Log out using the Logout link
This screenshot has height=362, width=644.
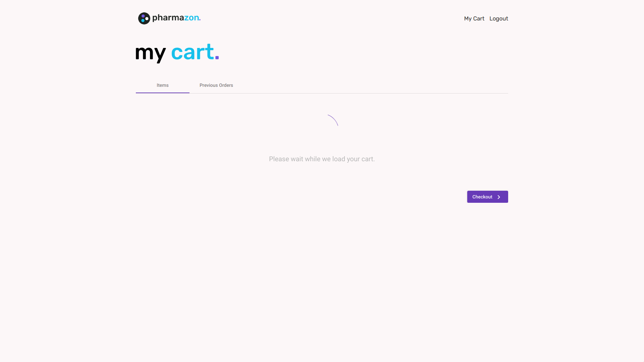[498, 19]
